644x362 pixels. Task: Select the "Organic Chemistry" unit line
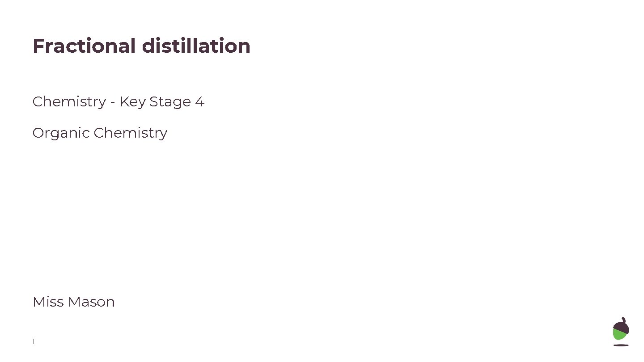100,133
